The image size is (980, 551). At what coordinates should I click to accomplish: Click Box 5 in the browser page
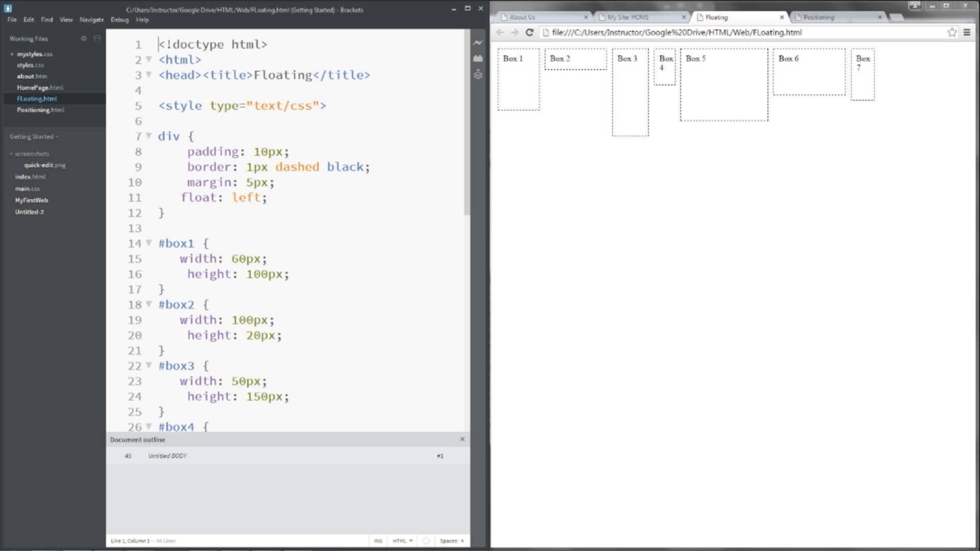click(x=724, y=84)
